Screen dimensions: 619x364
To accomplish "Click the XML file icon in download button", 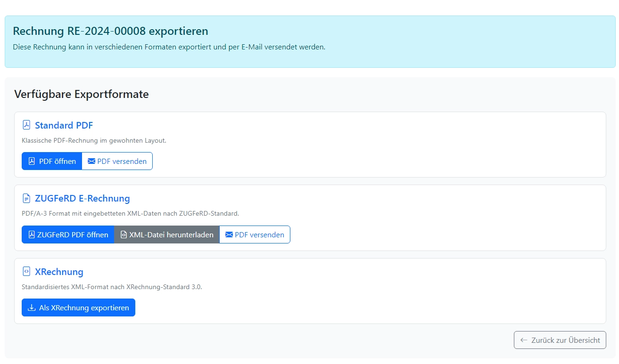I will pyautogui.click(x=124, y=235).
